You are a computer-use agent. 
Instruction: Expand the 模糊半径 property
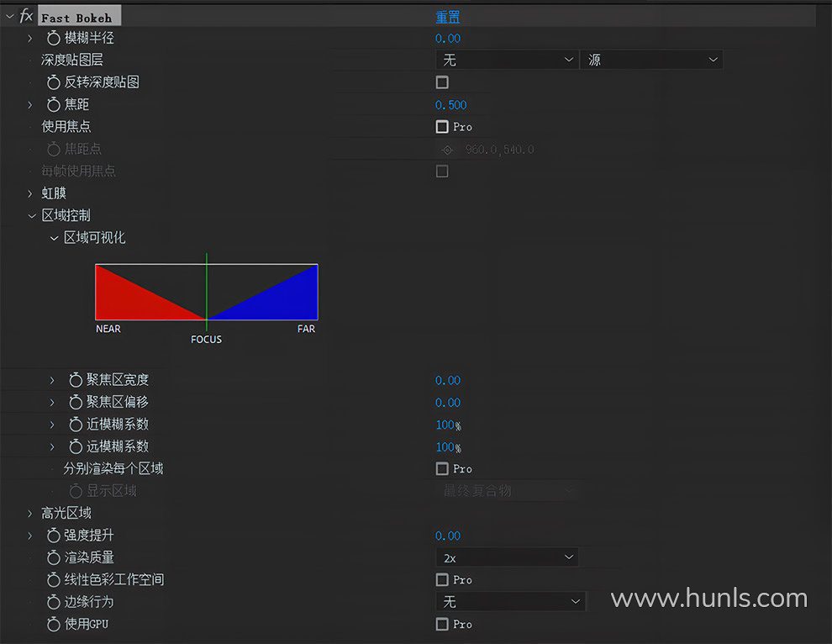coord(29,38)
